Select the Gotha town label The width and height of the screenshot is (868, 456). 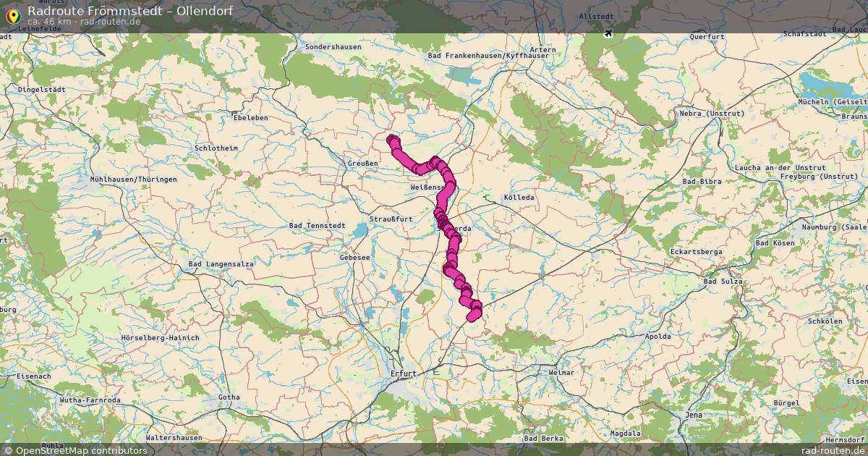click(x=229, y=397)
